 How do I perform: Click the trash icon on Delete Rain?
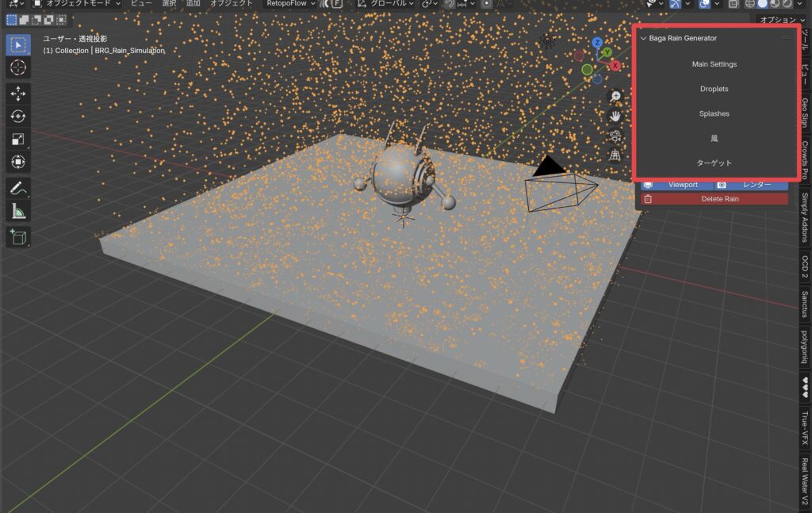coord(648,199)
